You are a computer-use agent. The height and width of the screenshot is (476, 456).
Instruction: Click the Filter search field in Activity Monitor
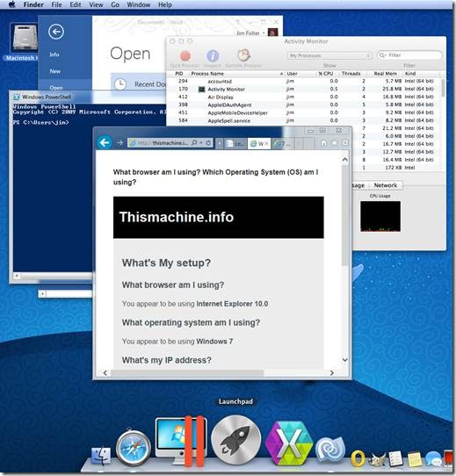tap(409, 55)
